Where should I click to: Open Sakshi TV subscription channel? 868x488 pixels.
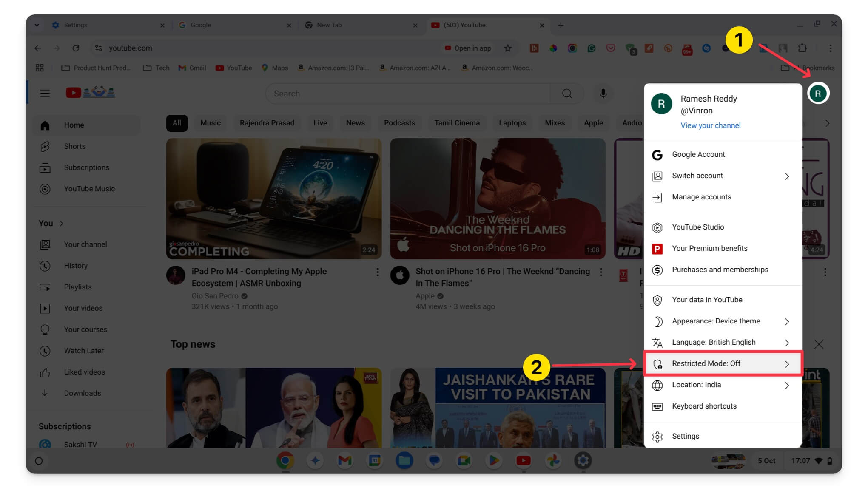click(87, 444)
